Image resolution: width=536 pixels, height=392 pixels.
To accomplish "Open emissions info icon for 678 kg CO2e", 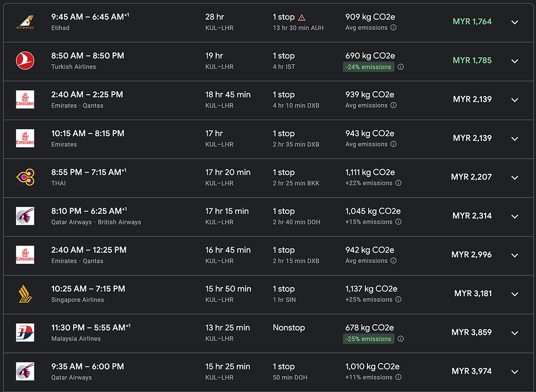I will point(400,338).
